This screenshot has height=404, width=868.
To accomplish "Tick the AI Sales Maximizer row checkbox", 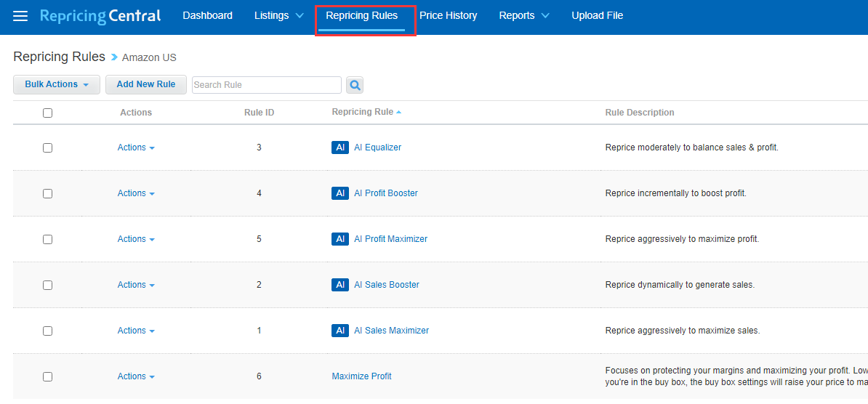I will [x=47, y=331].
